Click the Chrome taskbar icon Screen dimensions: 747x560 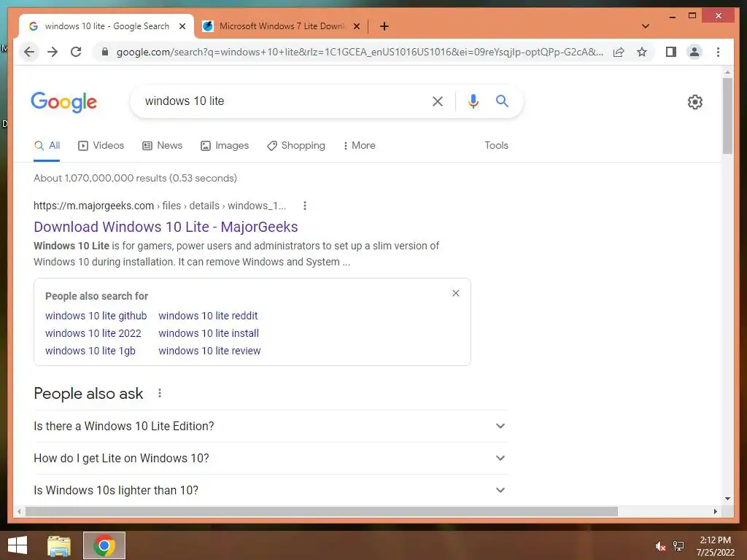104,545
